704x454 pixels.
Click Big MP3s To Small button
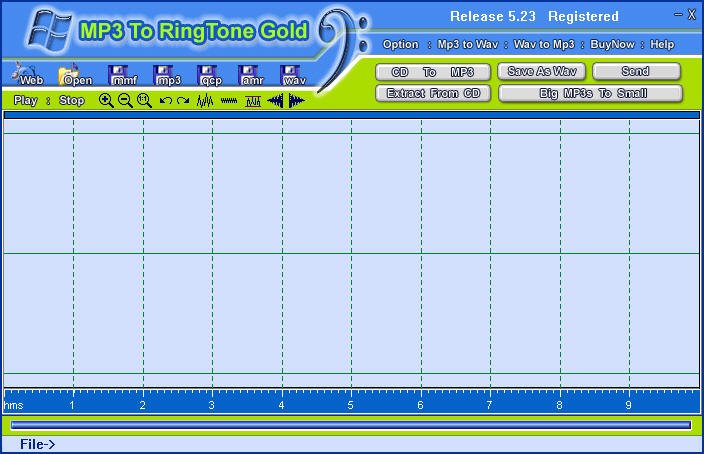[x=591, y=93]
